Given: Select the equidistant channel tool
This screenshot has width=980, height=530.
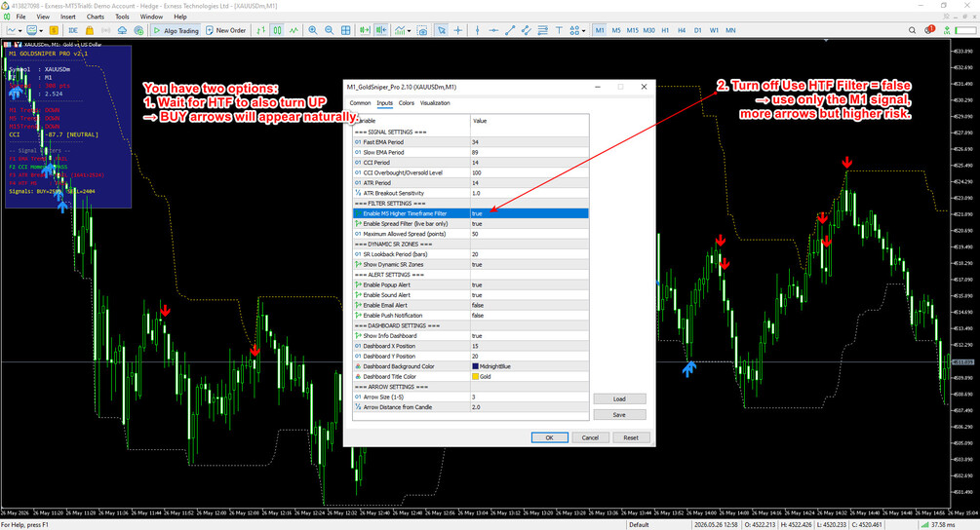Looking at the screenshot, I should tap(527, 30).
